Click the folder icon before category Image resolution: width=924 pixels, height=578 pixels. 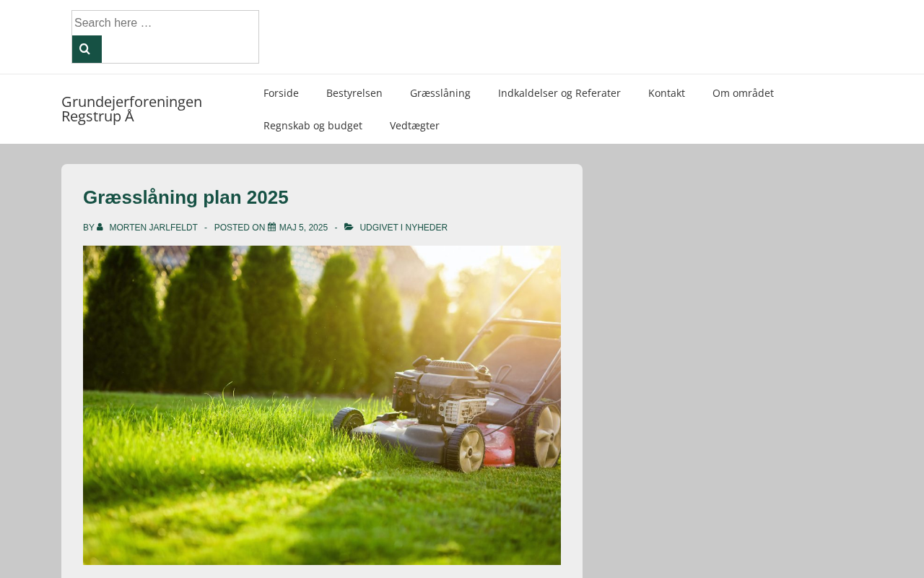[349, 227]
